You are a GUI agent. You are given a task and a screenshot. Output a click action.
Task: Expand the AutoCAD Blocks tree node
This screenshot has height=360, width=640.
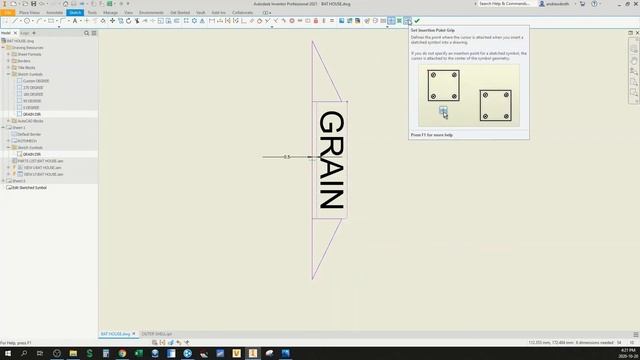coord(8,121)
